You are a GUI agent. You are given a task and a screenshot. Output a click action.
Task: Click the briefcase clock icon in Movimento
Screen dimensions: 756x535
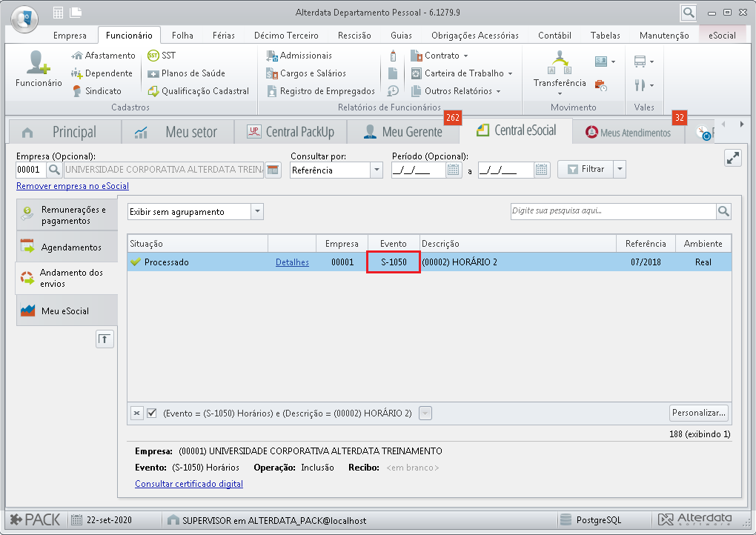(601, 86)
